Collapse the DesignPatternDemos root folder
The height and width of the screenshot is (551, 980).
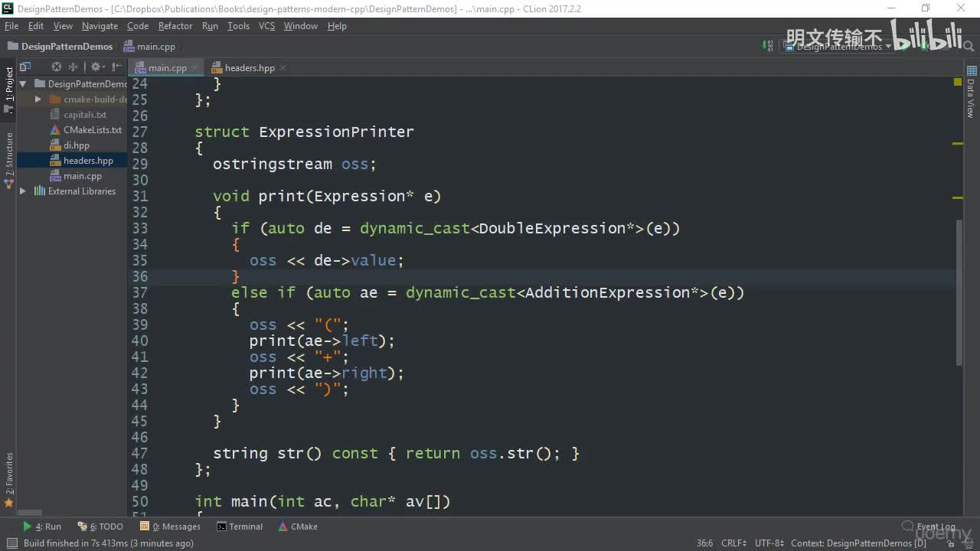coord(23,84)
